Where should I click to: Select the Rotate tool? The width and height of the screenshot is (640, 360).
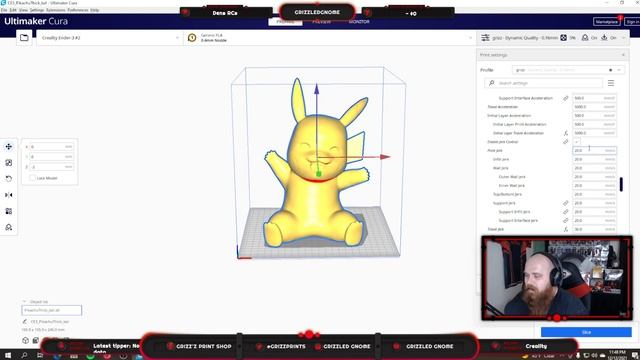pyautogui.click(x=9, y=179)
